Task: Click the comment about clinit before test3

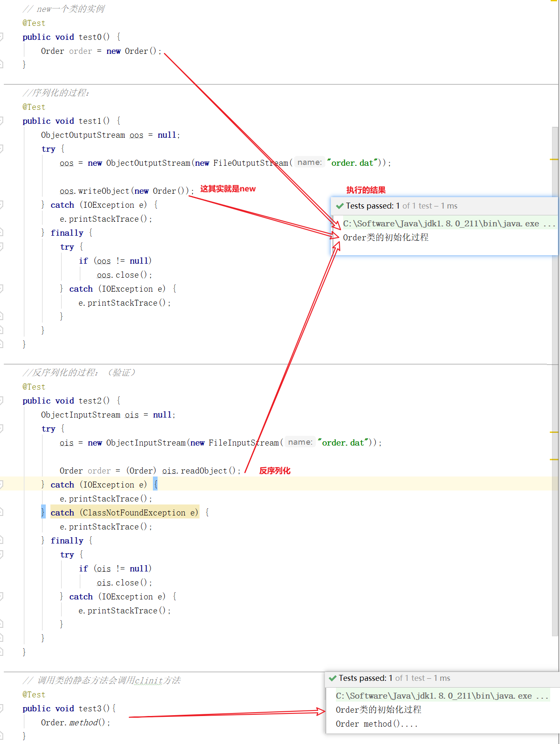Action: [x=102, y=680]
